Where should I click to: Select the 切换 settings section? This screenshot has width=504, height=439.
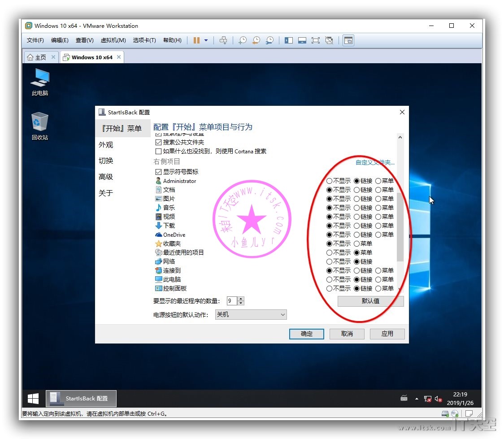tap(106, 161)
